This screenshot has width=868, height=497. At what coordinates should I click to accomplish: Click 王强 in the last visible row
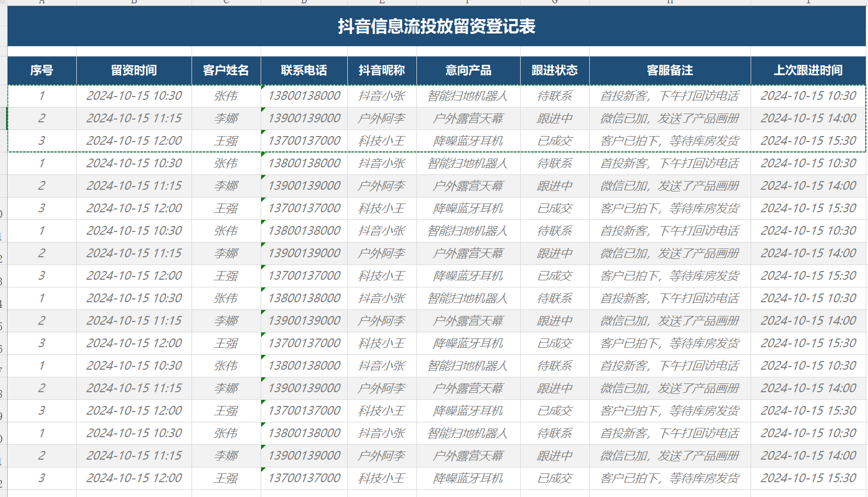point(226,478)
